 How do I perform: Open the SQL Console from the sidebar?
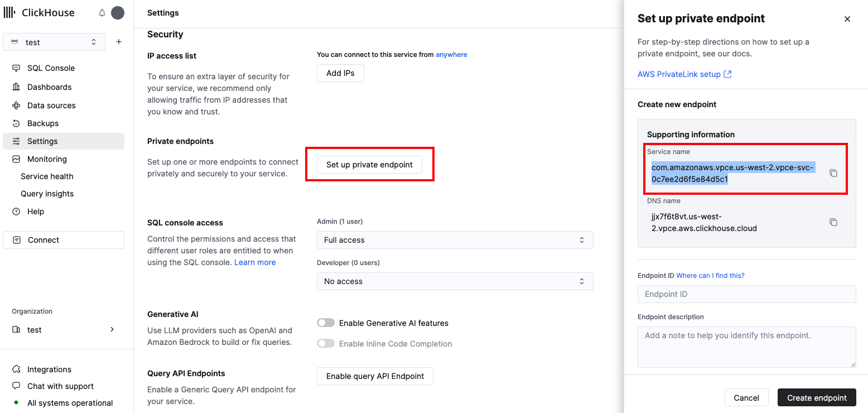(x=50, y=68)
